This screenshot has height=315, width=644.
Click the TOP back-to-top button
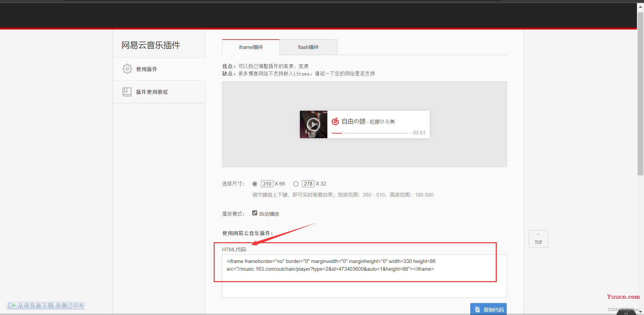point(538,239)
